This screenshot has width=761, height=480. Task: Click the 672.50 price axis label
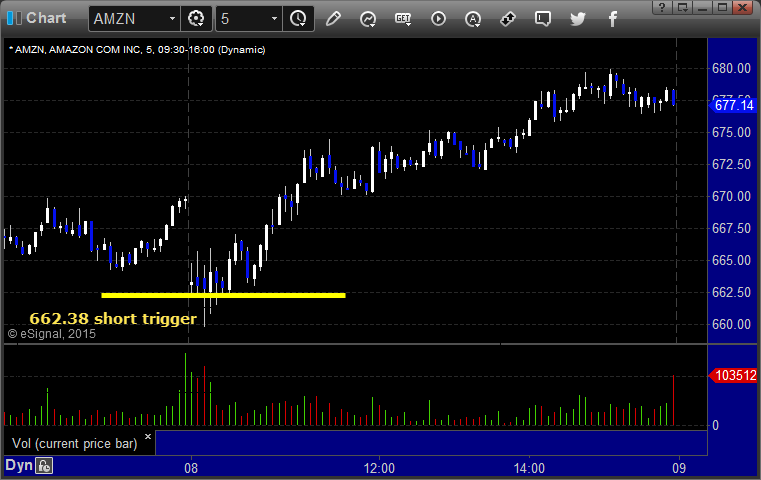click(731, 165)
